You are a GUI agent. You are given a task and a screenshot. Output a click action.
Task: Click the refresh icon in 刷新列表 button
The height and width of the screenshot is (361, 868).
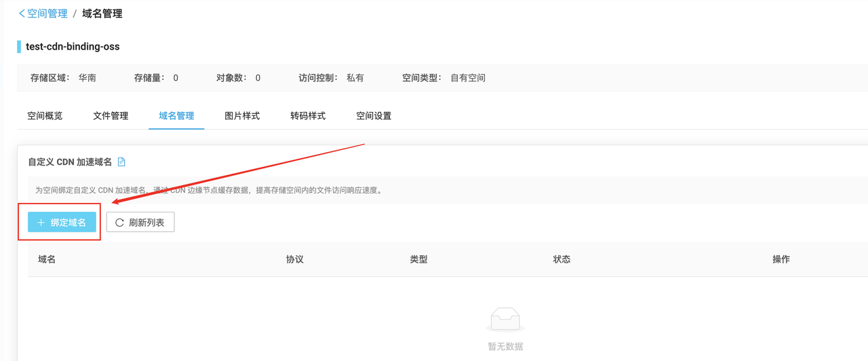(x=119, y=223)
